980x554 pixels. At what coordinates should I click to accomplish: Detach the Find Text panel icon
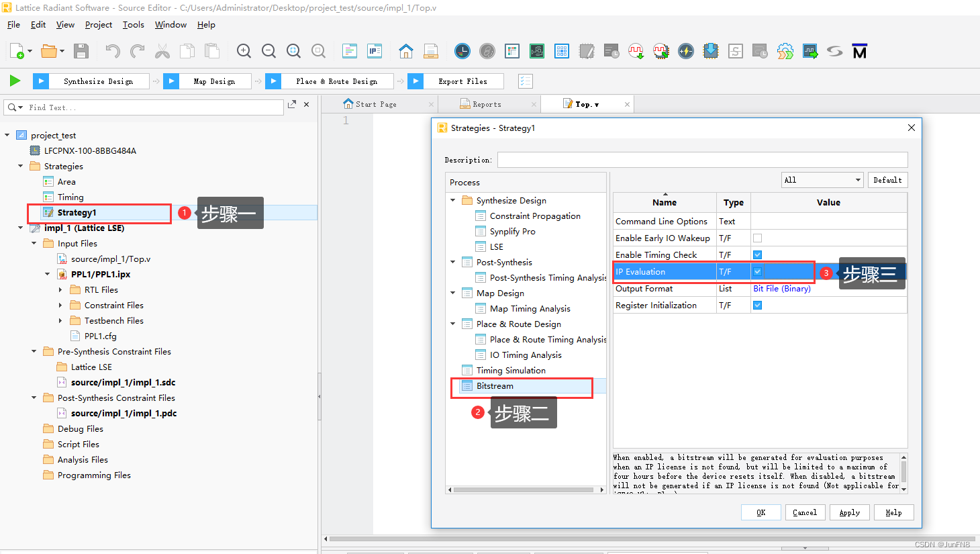292,105
